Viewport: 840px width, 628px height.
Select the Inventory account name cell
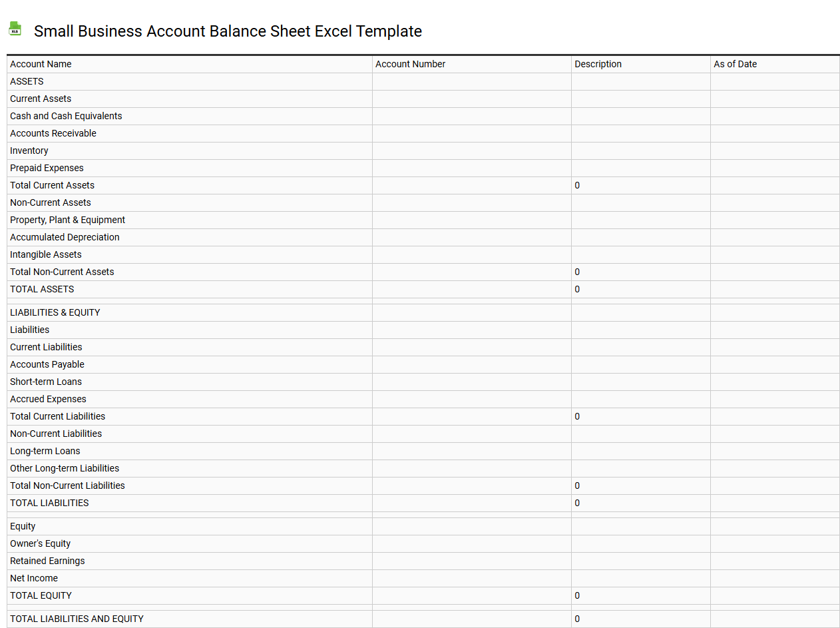(29, 151)
